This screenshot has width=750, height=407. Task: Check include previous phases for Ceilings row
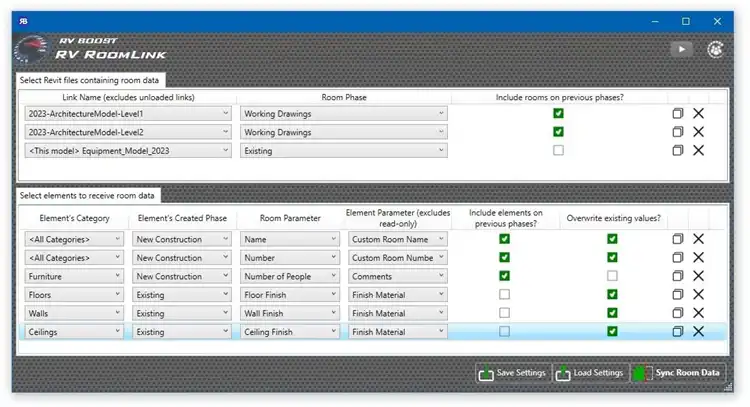(x=504, y=331)
